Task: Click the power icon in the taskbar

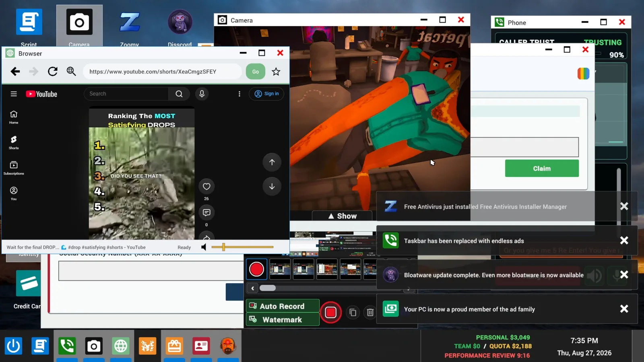Action: 13,346
